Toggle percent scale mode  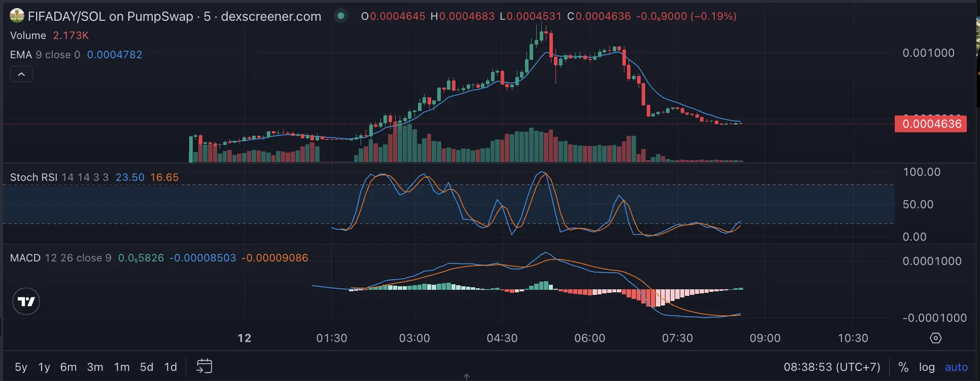click(903, 367)
